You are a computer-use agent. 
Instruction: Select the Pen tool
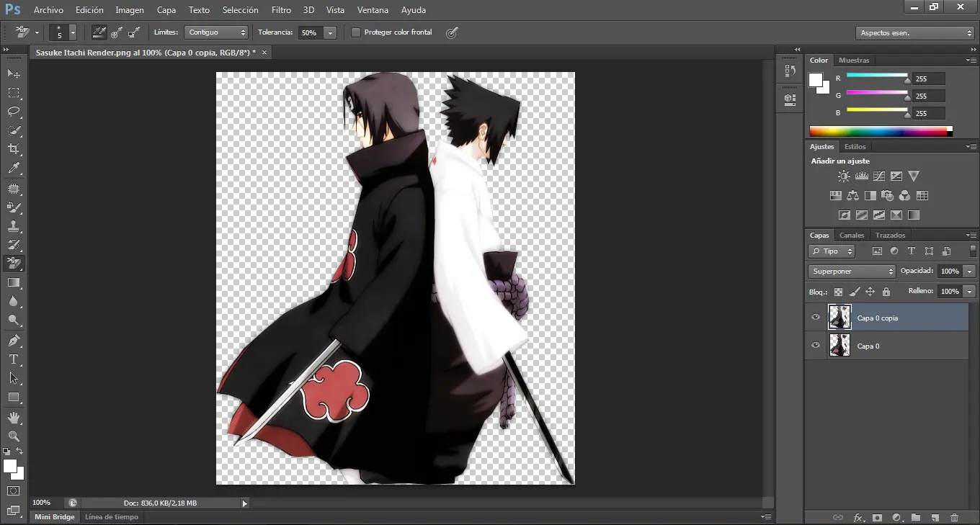click(x=14, y=340)
